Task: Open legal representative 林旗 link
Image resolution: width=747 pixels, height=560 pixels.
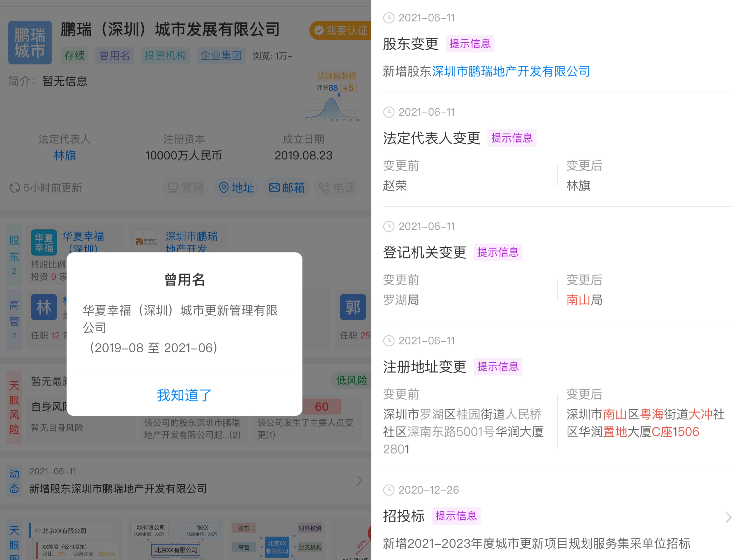Action: (65, 155)
